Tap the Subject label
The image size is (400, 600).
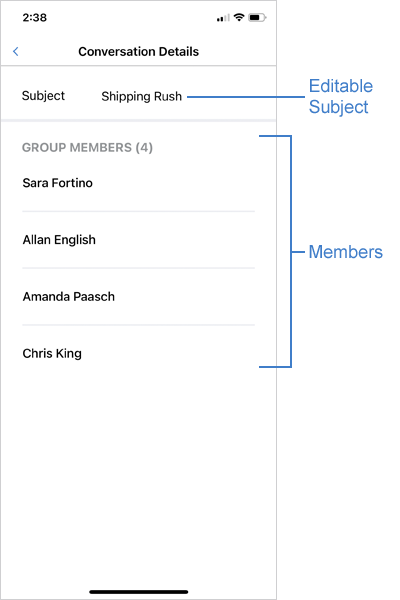(x=43, y=96)
